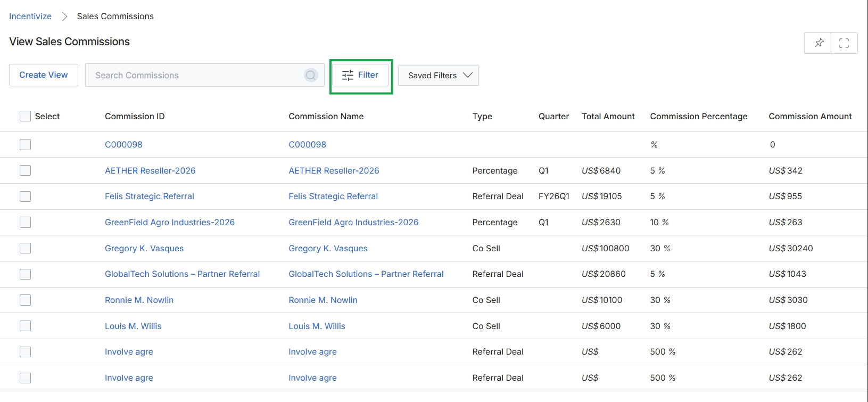Click the pin icon button

pos(819,43)
